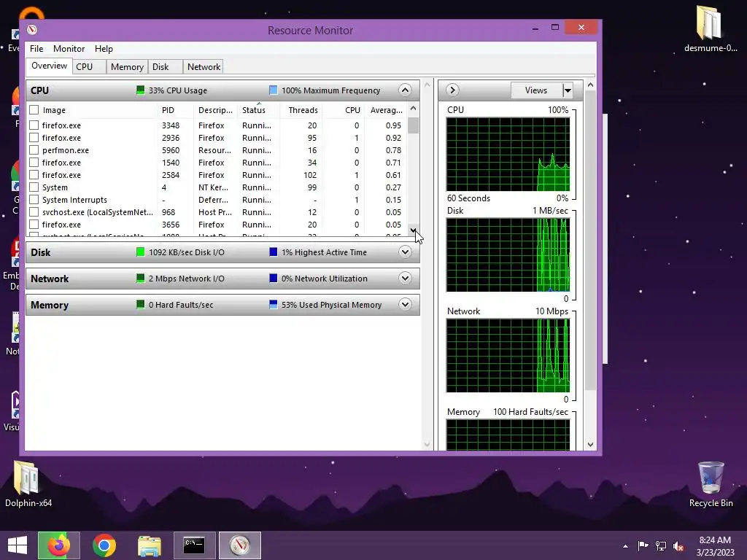Sort by the Threads column header
The width and height of the screenshot is (747, 560).
[x=301, y=110]
